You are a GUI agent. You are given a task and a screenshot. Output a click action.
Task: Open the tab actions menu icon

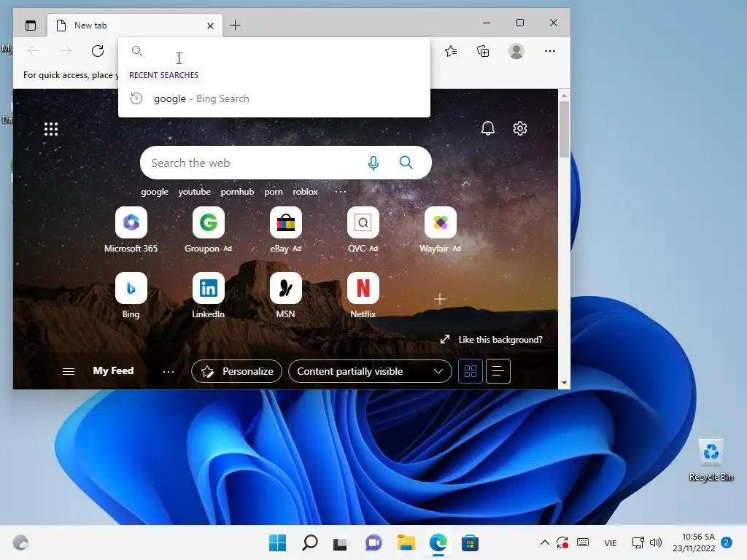point(31,26)
